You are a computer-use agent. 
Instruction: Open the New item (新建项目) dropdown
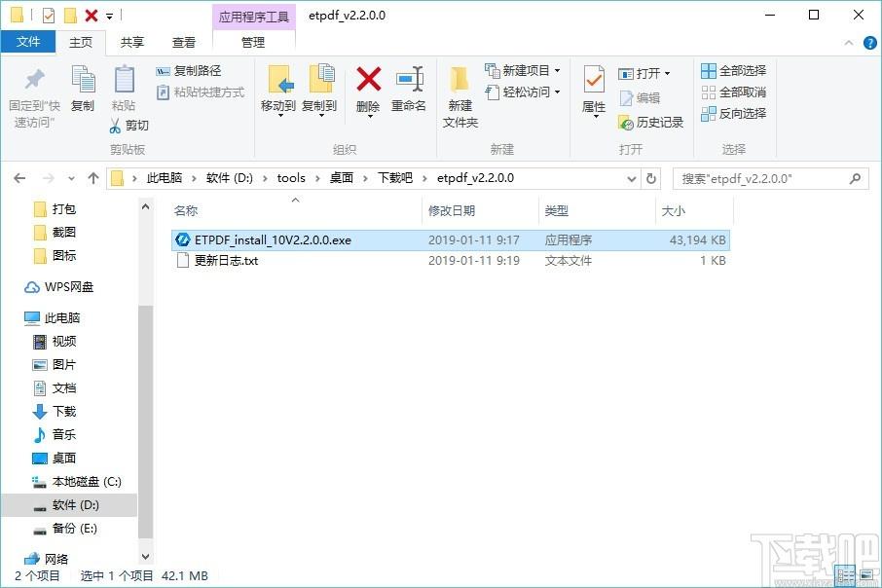(523, 71)
